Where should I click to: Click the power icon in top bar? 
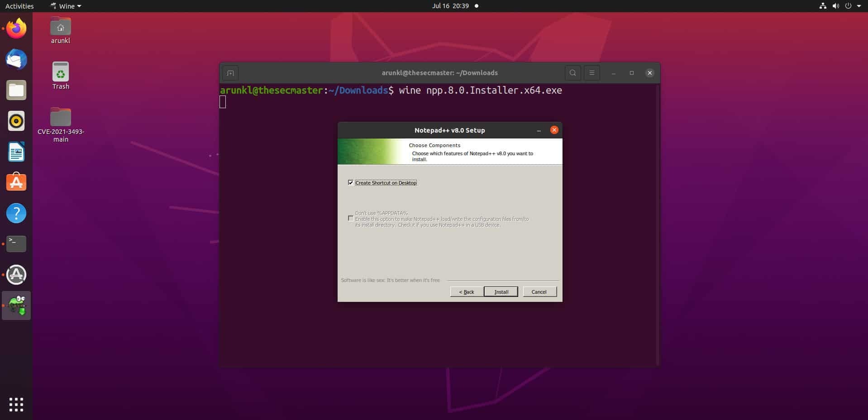(848, 6)
